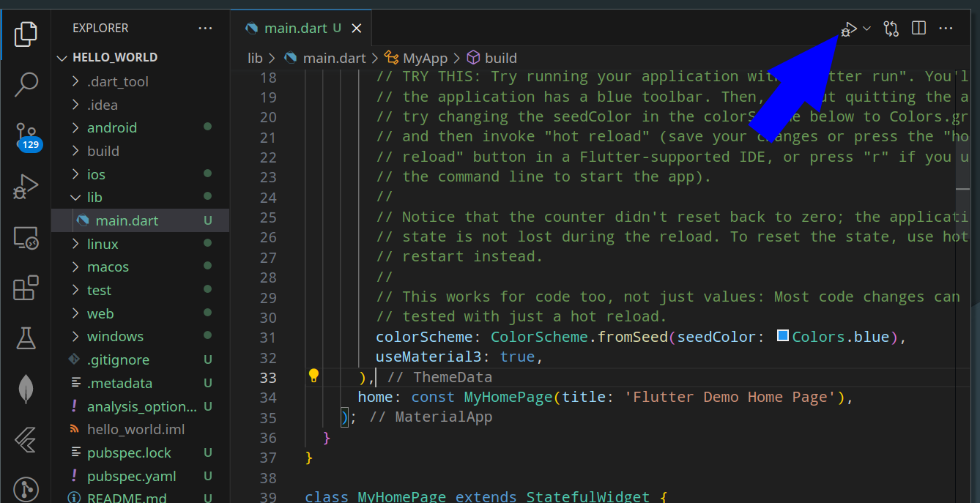The height and width of the screenshot is (503, 980).
Task: Open the Explorer more actions menu
Action: point(205,28)
